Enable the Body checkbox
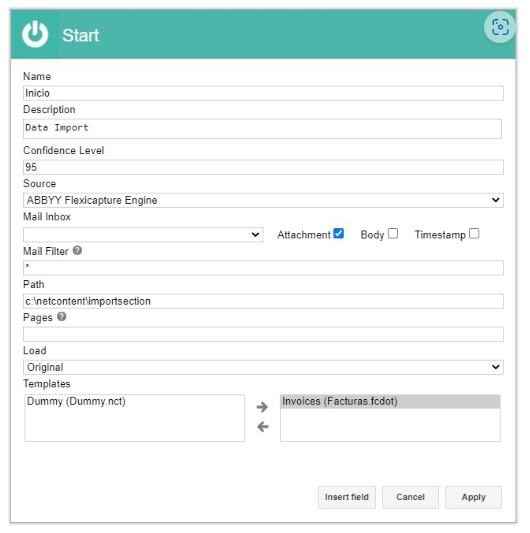Image resolution: width=530 pixels, height=533 pixels. tap(393, 234)
